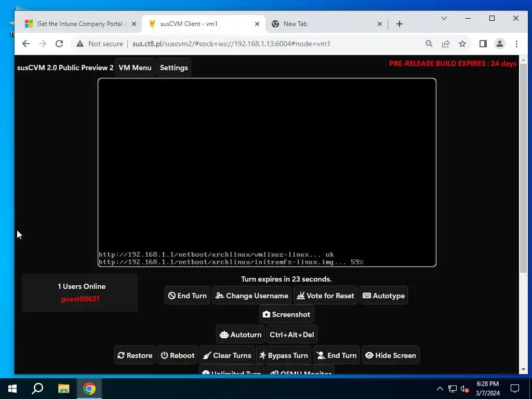Click admin End Turn button with crossed user icon
Viewport: 532px width, 399px height.
coord(337,355)
